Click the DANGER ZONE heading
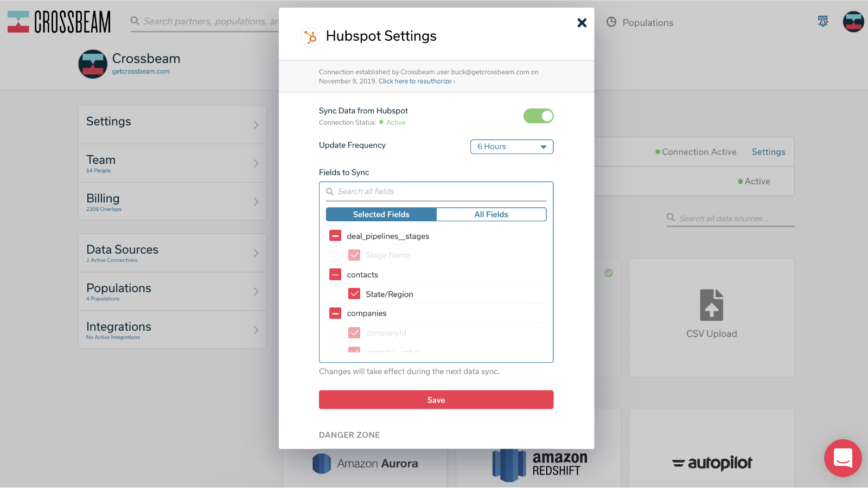Viewport: 868px width, 488px height. point(349,435)
